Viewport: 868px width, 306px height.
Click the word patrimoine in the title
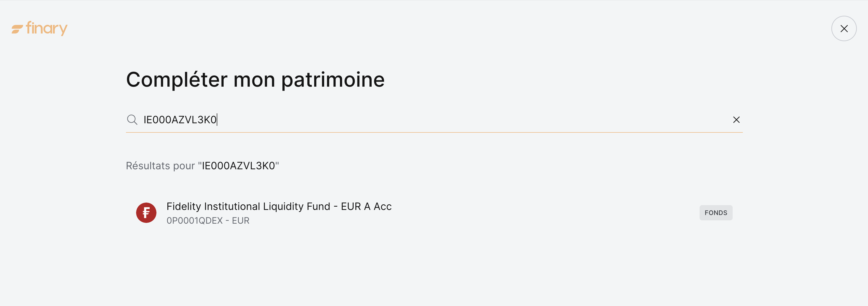(x=332, y=80)
